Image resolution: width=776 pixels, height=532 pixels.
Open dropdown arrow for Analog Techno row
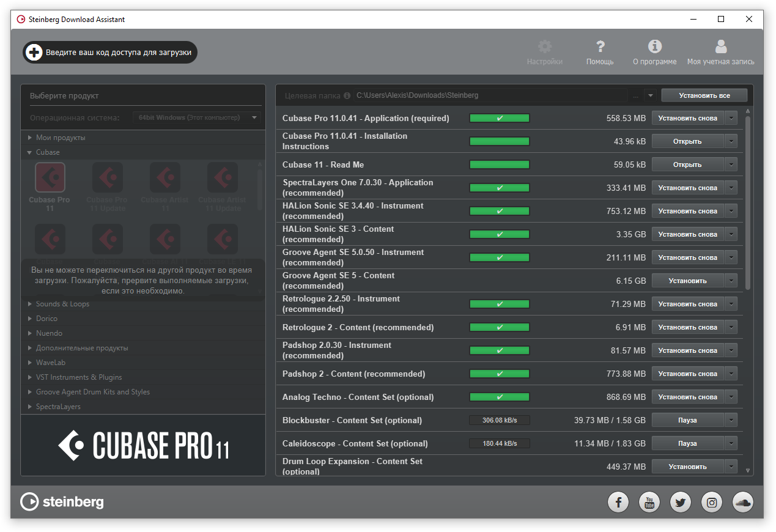731,397
